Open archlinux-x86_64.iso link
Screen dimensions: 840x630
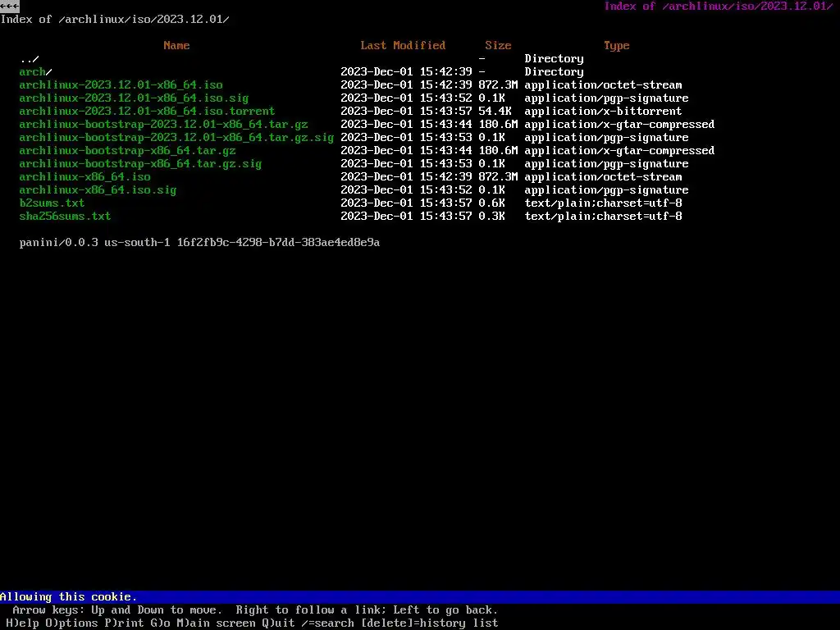coord(85,177)
